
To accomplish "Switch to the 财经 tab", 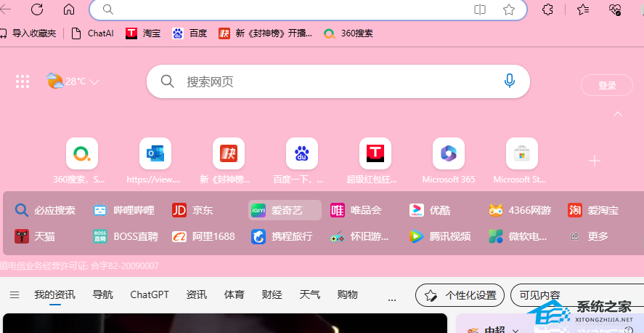I will 272,294.
